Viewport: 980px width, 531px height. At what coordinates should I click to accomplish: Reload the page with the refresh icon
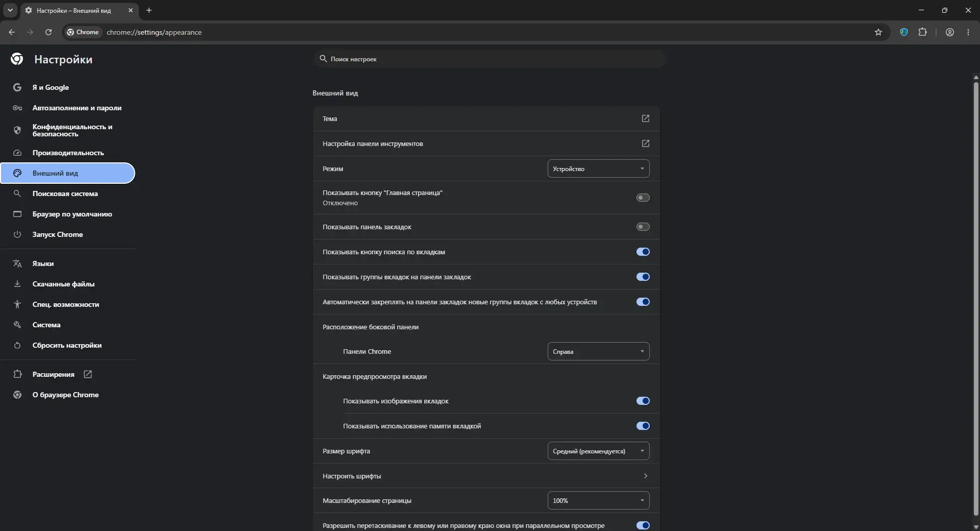click(x=48, y=32)
